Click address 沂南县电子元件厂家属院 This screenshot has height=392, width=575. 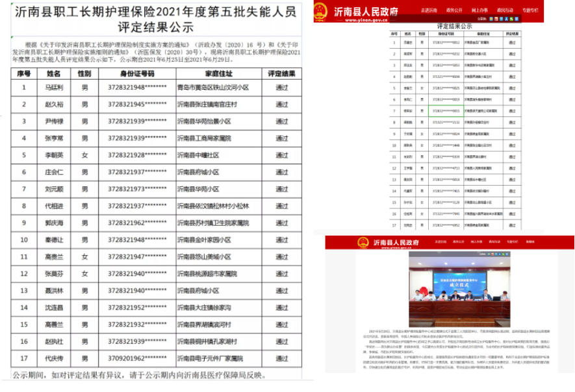210,359
